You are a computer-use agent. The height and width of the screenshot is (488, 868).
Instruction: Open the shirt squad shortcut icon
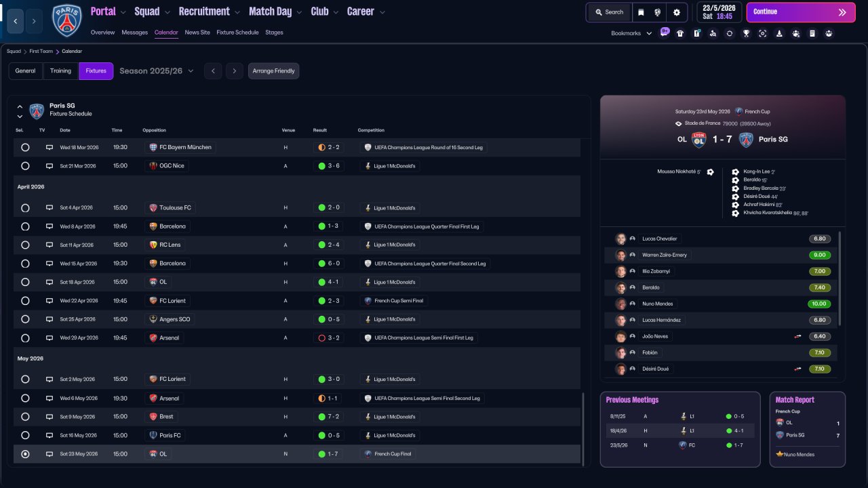680,33
